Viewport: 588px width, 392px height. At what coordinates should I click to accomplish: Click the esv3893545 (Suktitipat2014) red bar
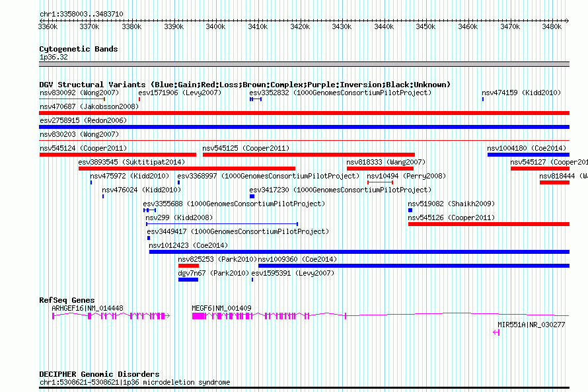coord(187,169)
